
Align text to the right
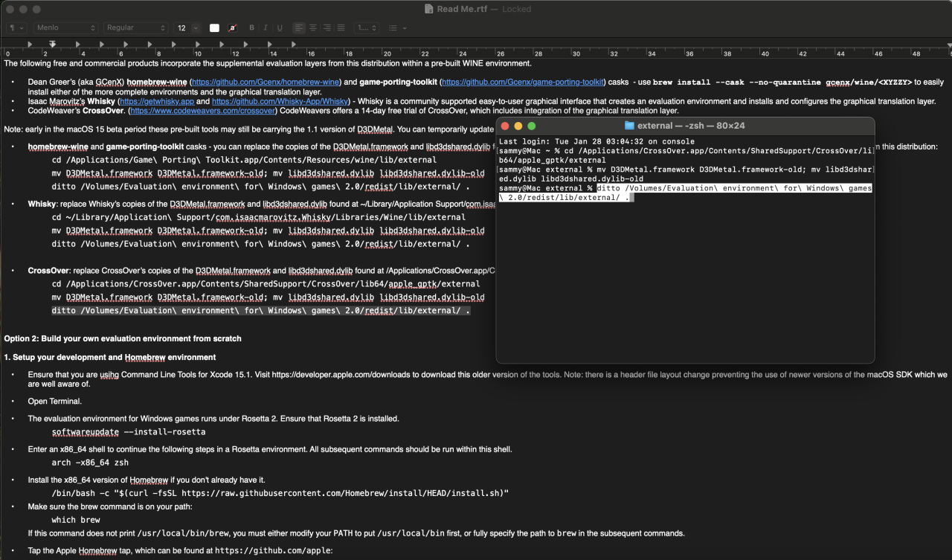pos(327,28)
